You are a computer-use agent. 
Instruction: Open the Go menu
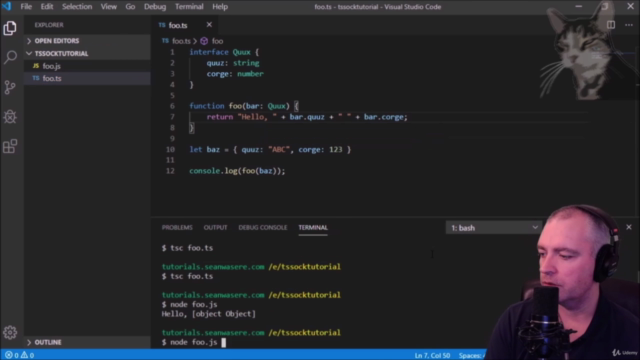(x=130, y=7)
